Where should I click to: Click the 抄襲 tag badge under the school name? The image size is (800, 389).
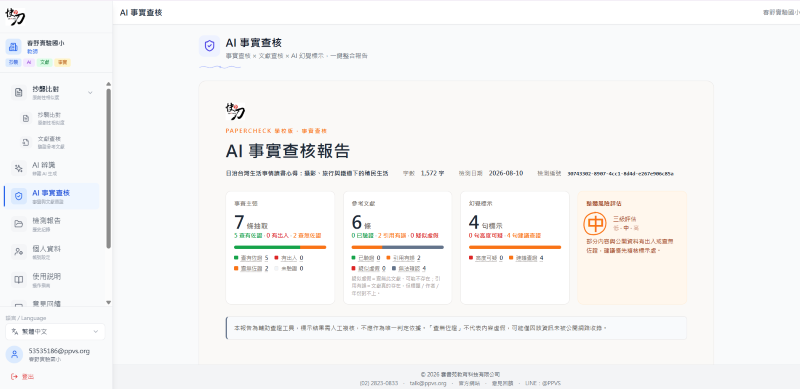click(x=13, y=63)
